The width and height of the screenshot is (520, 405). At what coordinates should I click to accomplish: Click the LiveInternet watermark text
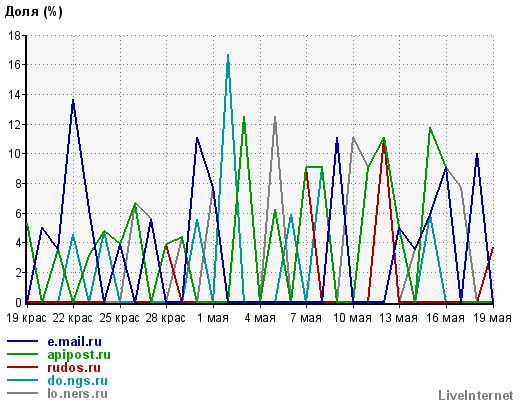(476, 395)
